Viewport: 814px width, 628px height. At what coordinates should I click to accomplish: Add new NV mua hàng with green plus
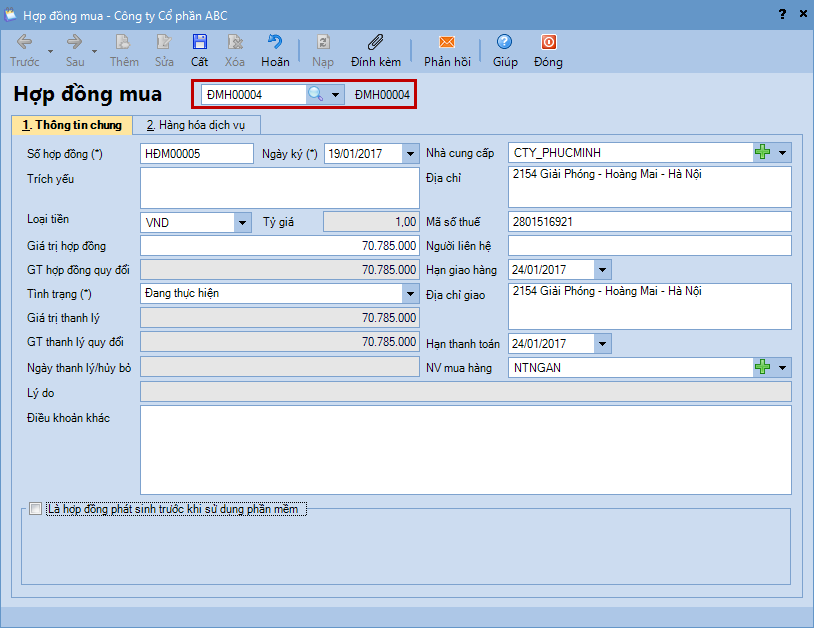pos(763,368)
